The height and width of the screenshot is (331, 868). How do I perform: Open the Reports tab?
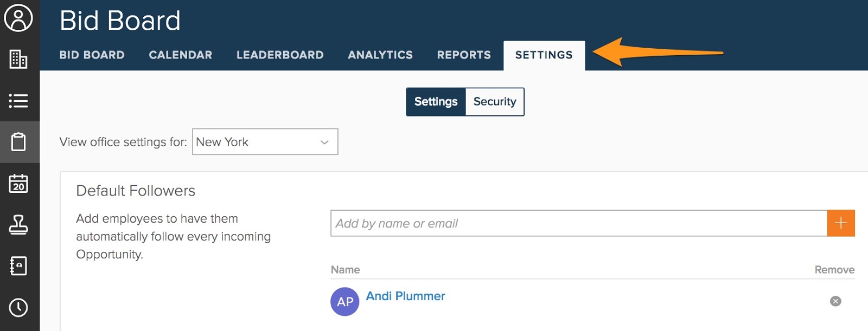(464, 55)
